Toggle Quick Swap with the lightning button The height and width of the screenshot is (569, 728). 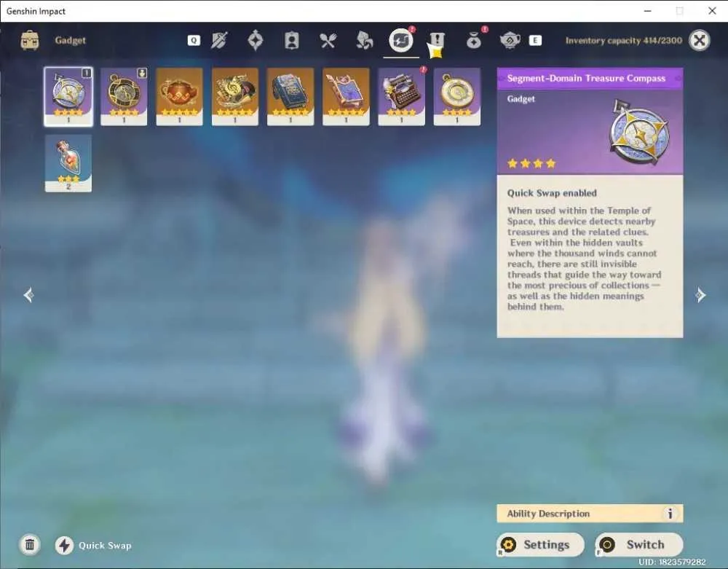(x=65, y=545)
